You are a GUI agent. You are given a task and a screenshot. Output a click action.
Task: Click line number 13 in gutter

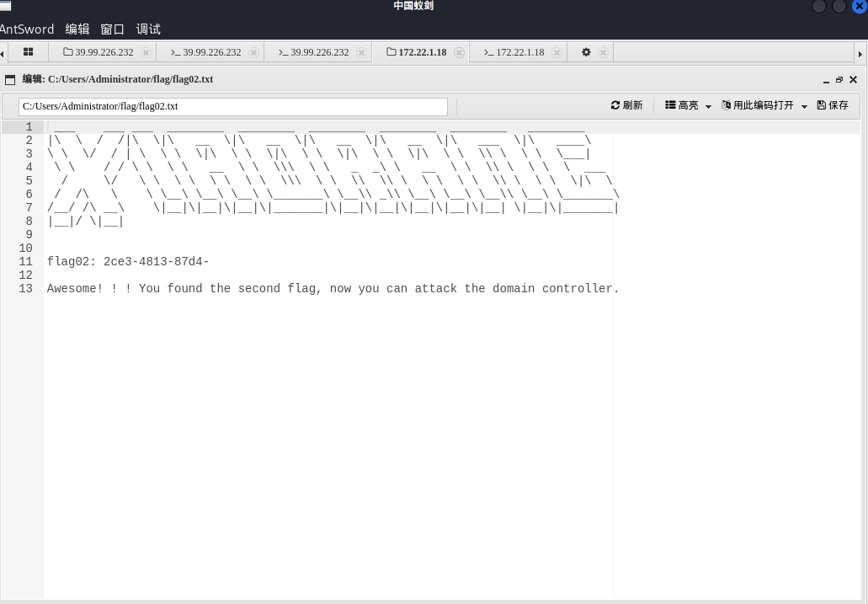point(25,289)
